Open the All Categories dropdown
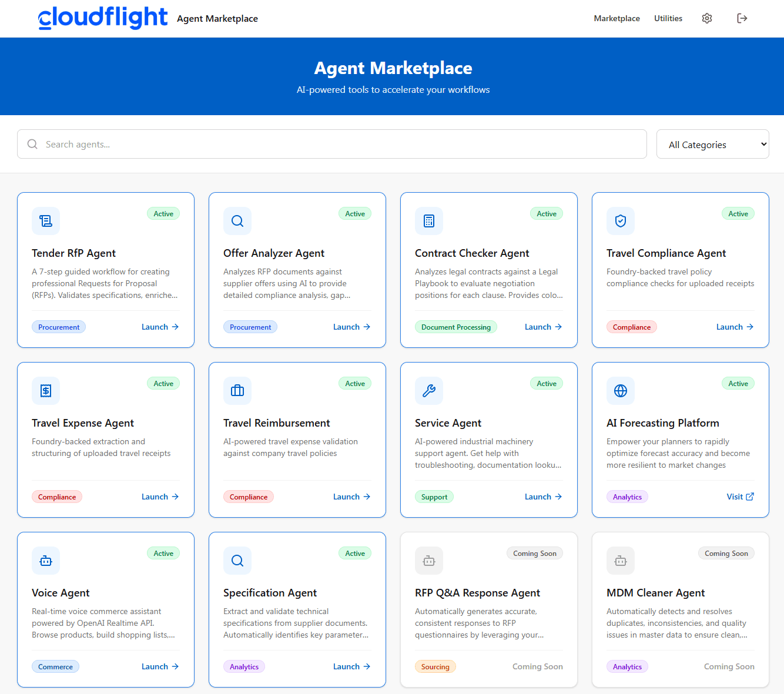Image resolution: width=784 pixels, height=694 pixels. point(712,145)
